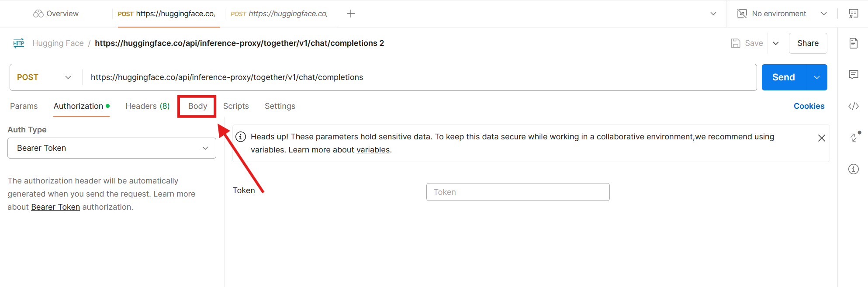Click the blue Send button
This screenshot has height=287, width=868.
coord(784,77)
